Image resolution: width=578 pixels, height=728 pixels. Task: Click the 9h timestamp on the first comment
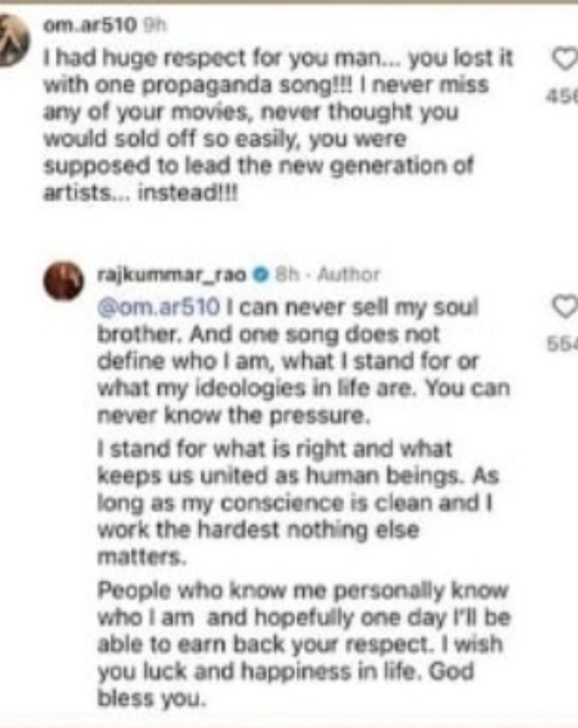[x=153, y=26]
